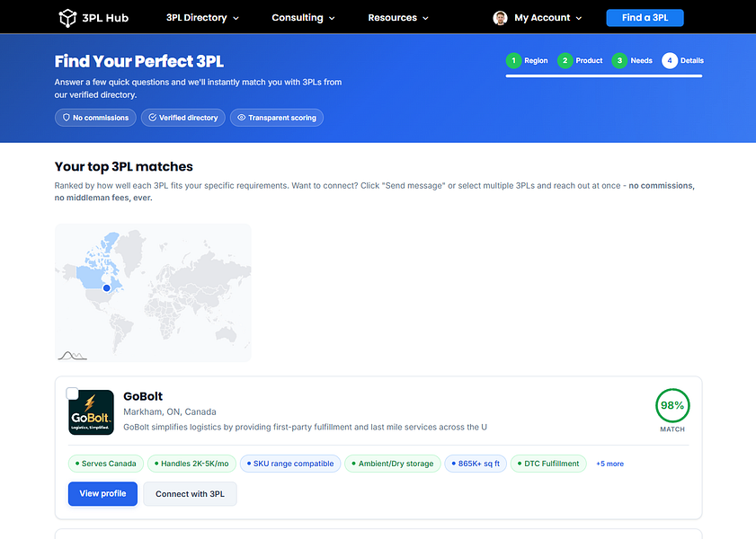Go to step 3 Needs
This screenshot has width=756, height=539.
(632, 61)
